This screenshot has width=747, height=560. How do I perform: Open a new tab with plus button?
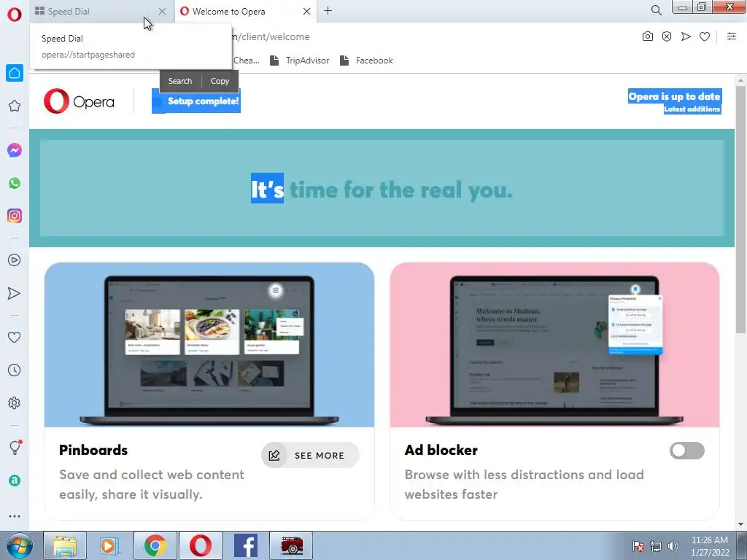click(x=328, y=11)
